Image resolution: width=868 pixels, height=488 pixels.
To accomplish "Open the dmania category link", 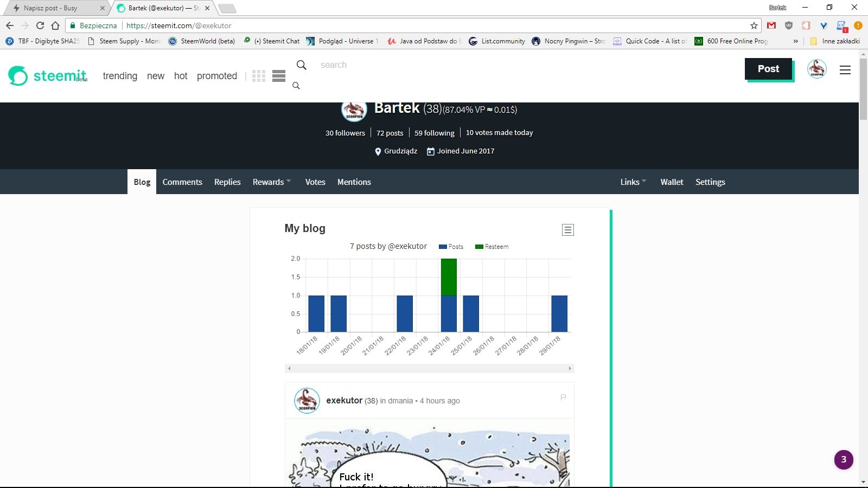I will [x=400, y=401].
